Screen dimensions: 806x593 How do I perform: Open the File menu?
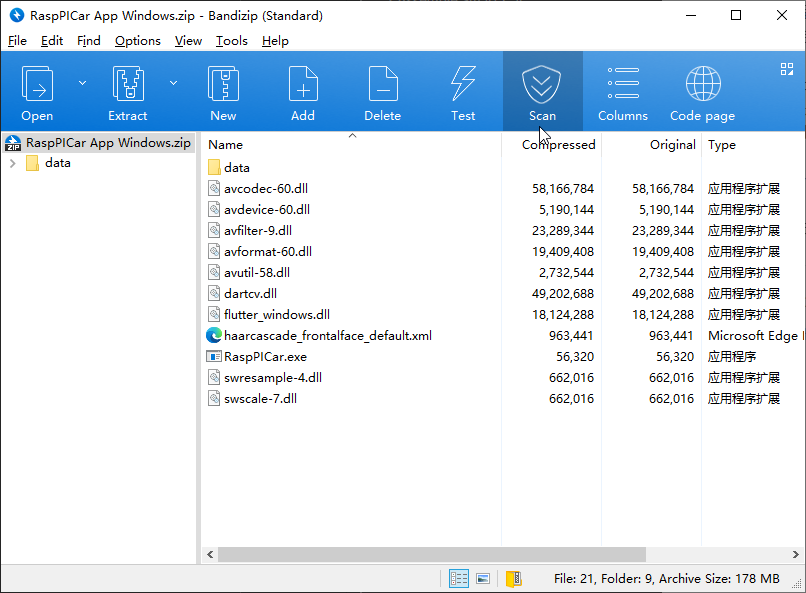point(17,41)
